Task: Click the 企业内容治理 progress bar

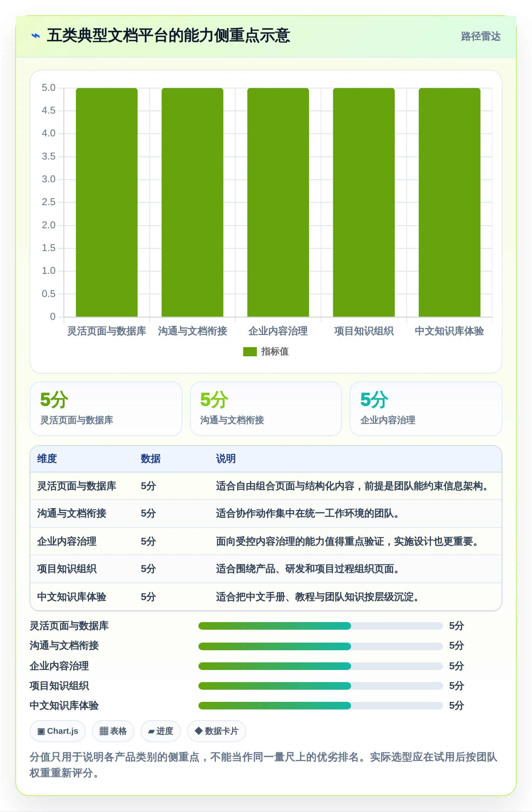Action: tap(320, 666)
